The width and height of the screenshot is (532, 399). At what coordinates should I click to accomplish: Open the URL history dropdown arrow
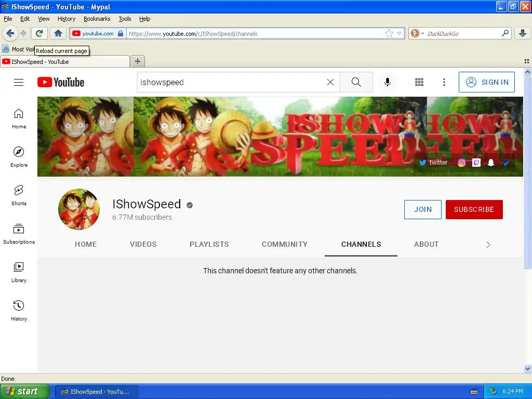400,33
